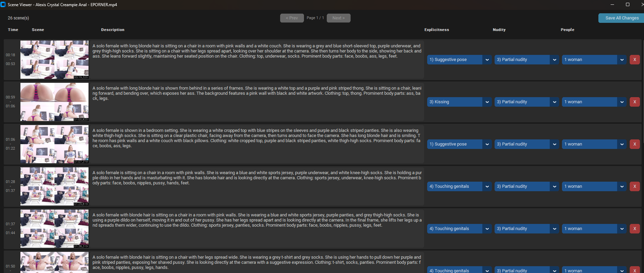Open the Nudity dropdown for the 00:59 scene
This screenshot has width=644, height=273.
pos(527,102)
